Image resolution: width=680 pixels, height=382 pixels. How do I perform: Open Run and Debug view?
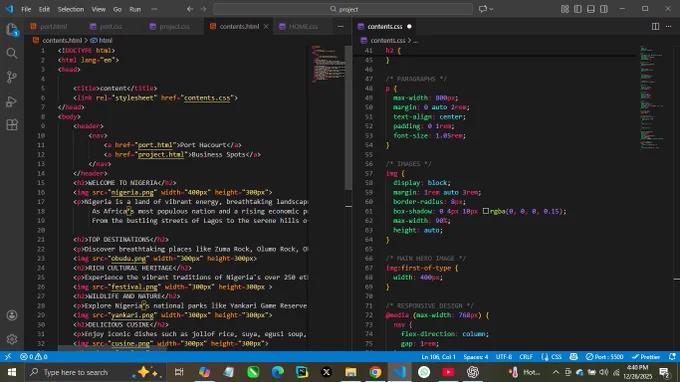point(12,101)
